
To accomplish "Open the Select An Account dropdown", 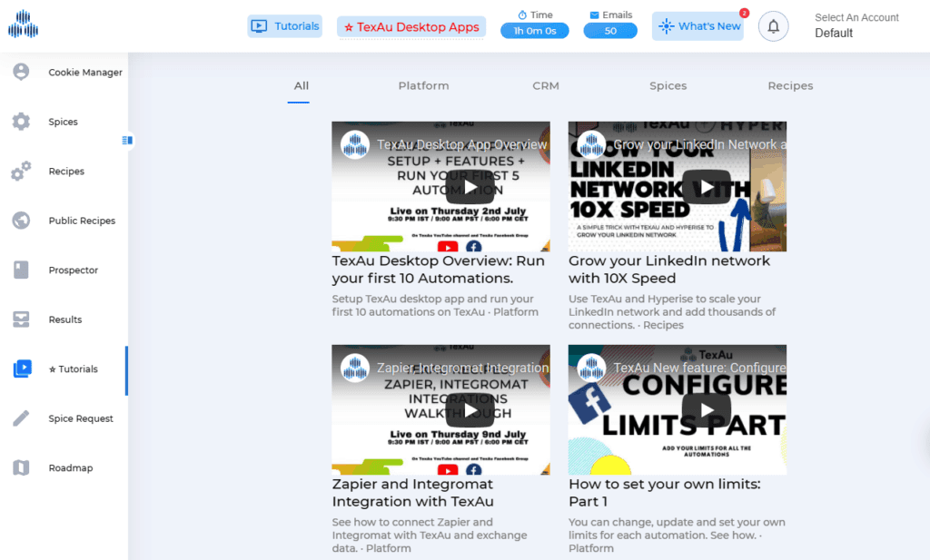I will pos(856,25).
